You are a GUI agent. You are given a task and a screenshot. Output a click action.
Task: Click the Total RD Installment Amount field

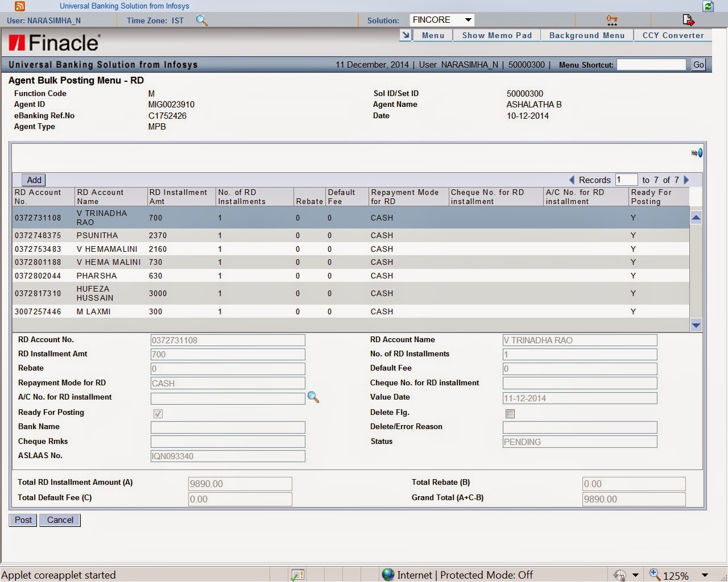(240, 484)
